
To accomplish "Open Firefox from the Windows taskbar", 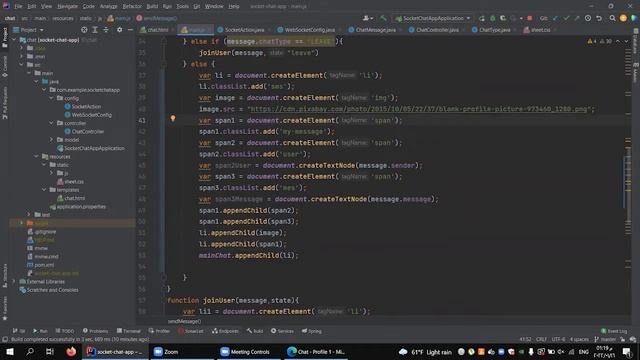I will [71, 351].
